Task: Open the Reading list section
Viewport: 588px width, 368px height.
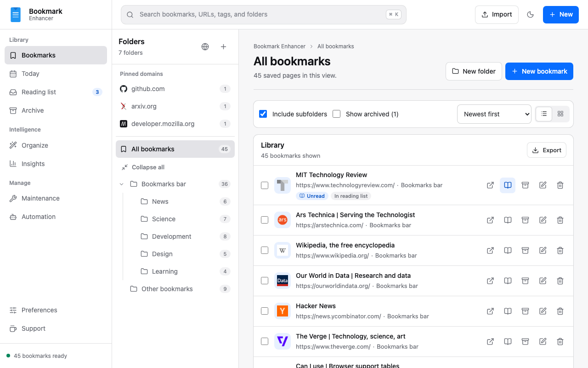Action: [56, 92]
